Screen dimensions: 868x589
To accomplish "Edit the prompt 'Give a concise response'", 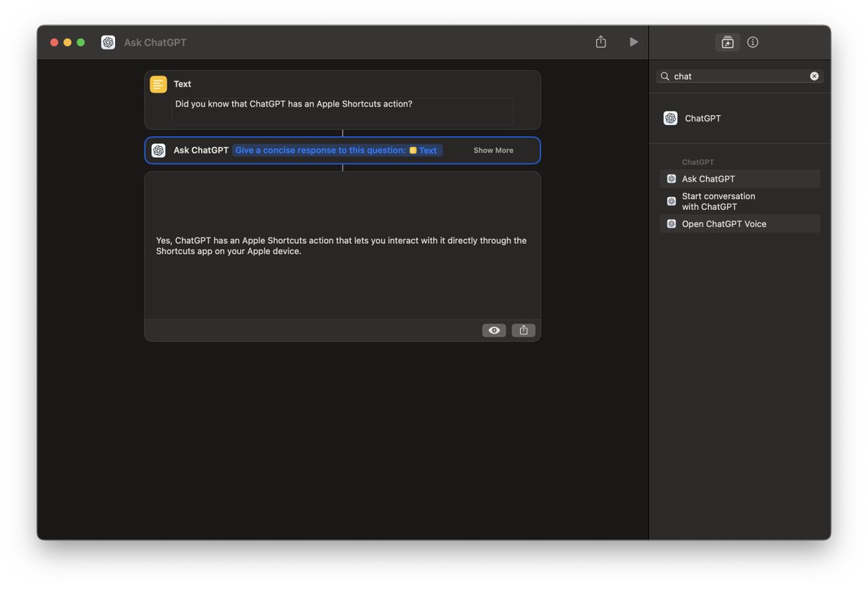I will (x=320, y=151).
